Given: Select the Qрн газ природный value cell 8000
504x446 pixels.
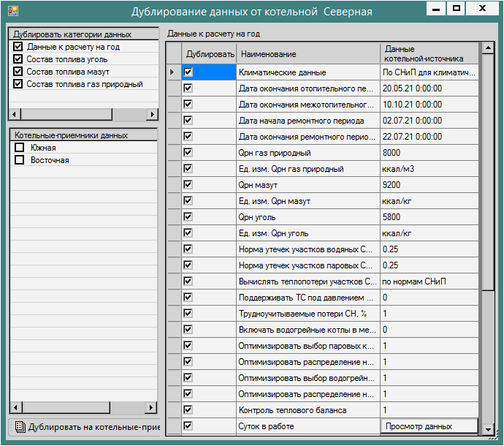Looking at the screenshot, I should pyautogui.click(x=429, y=153).
